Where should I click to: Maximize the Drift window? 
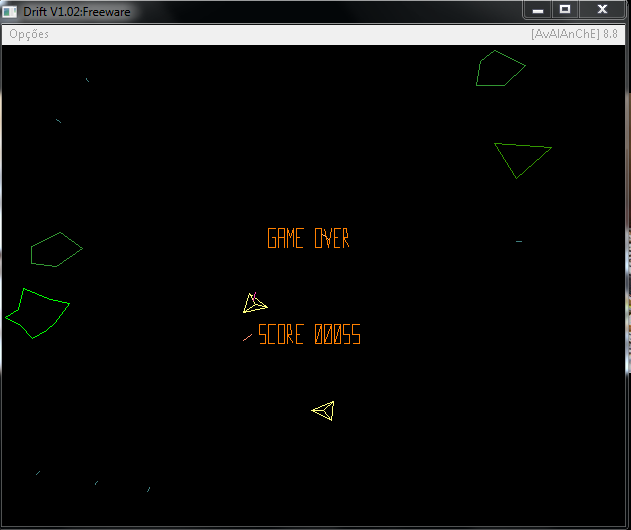click(x=565, y=9)
